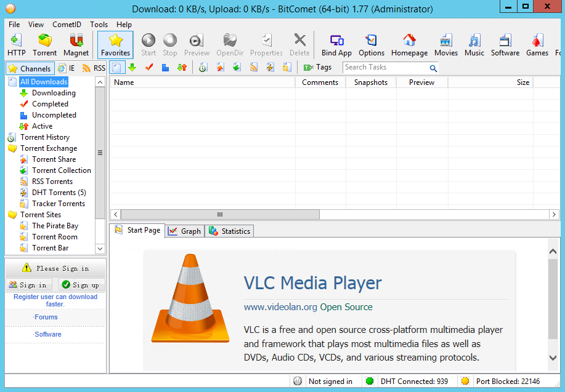Image resolution: width=565 pixels, height=392 pixels.
Task: Click the magnifier search icon
Action: (433, 68)
